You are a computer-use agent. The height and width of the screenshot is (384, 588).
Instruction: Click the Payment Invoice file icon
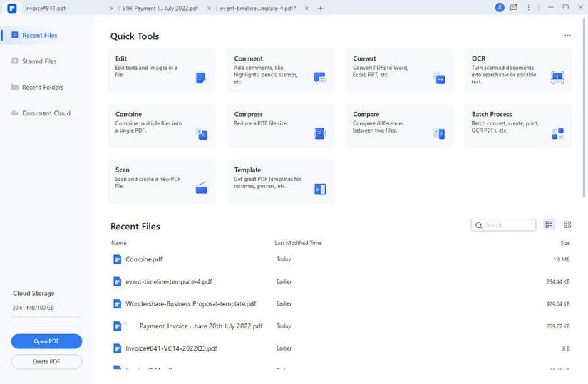point(118,326)
